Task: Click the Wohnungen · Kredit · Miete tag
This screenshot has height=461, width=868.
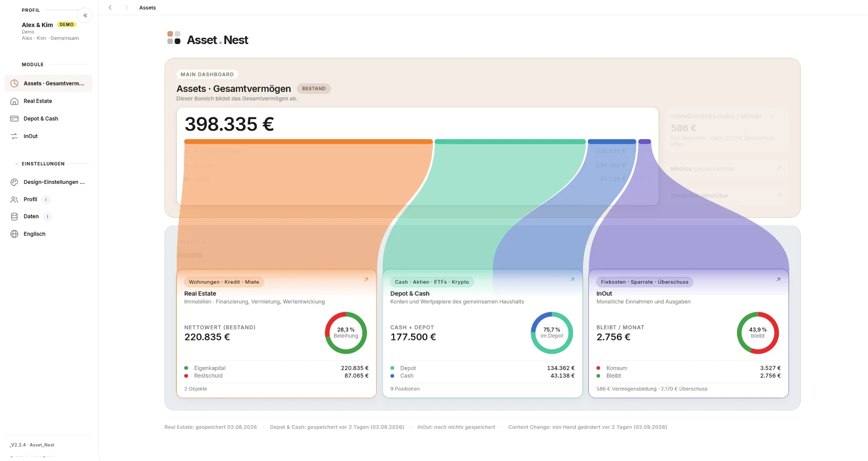Action: (x=224, y=282)
